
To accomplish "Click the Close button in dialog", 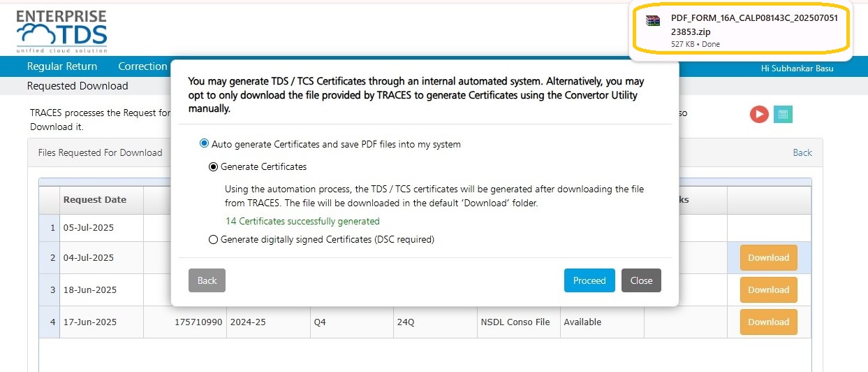I will [x=641, y=280].
